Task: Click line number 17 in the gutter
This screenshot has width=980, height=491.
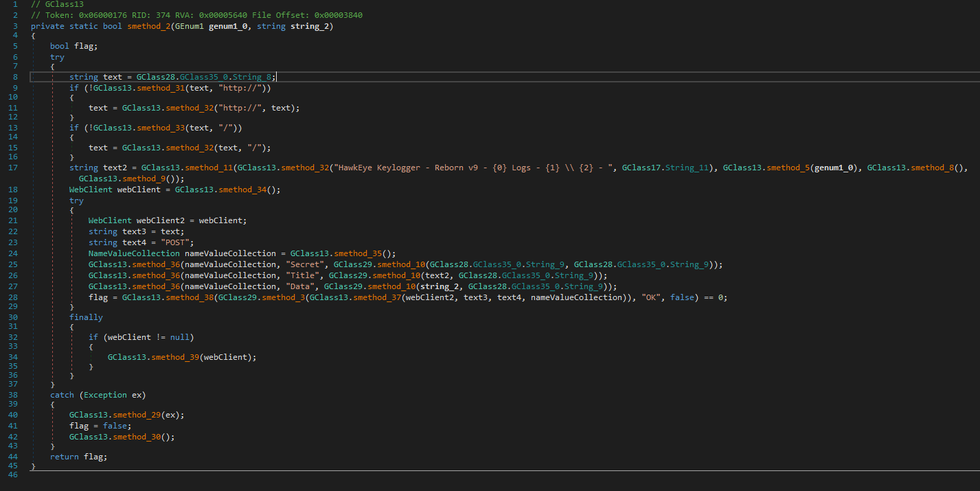Action: click(x=14, y=168)
